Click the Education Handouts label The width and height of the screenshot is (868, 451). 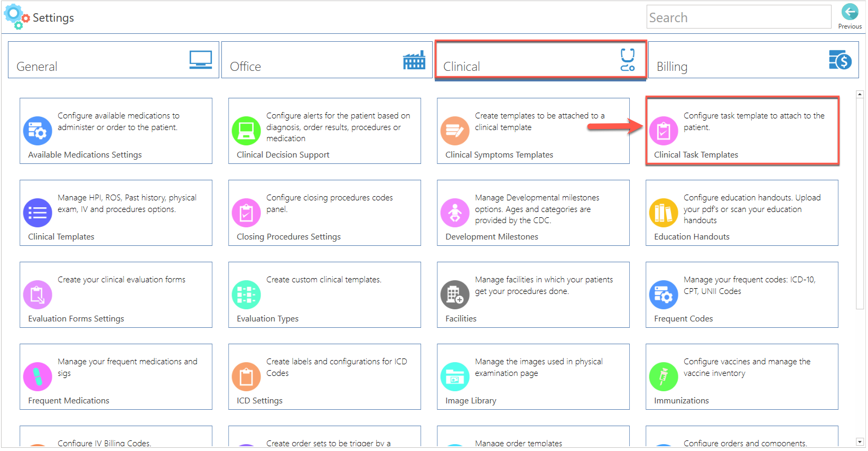692,236
